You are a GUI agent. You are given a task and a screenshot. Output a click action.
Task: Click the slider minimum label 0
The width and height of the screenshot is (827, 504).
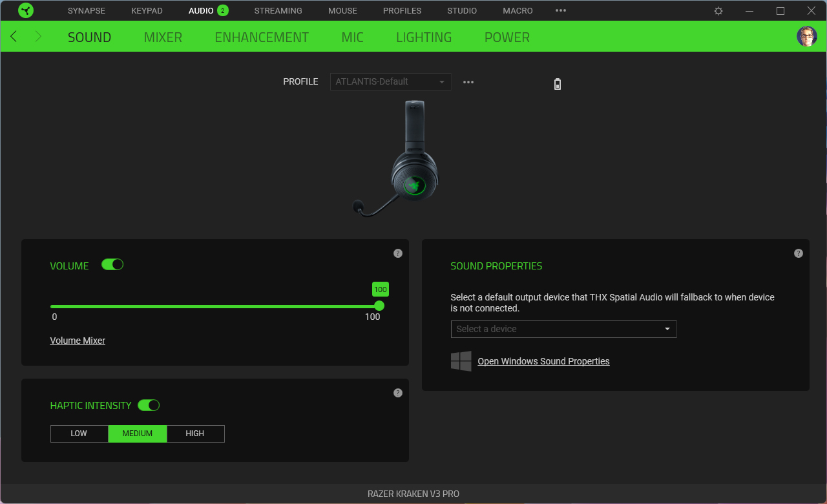[x=54, y=317]
